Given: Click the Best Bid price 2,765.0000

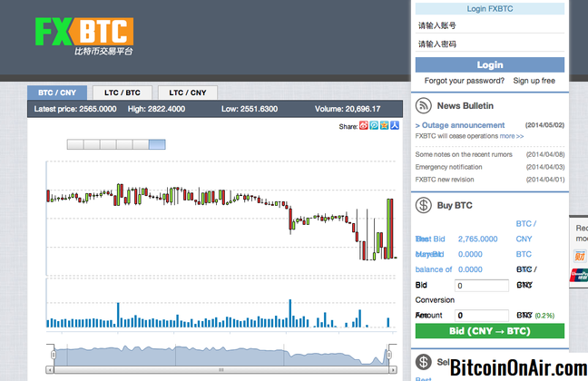Looking at the screenshot, I should pyautogui.click(x=477, y=239).
